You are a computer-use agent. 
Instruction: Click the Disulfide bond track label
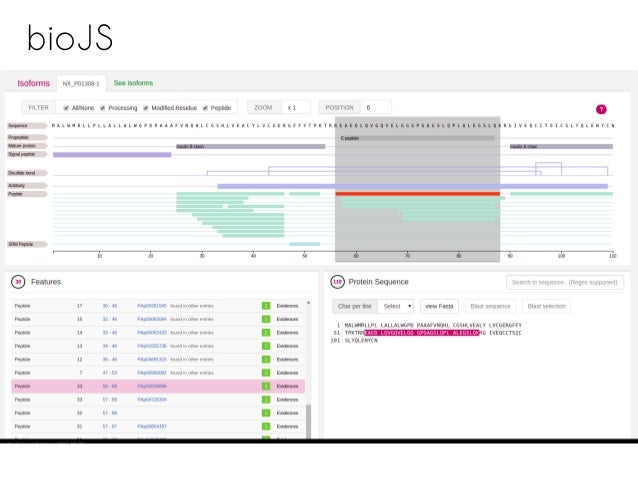click(x=27, y=173)
